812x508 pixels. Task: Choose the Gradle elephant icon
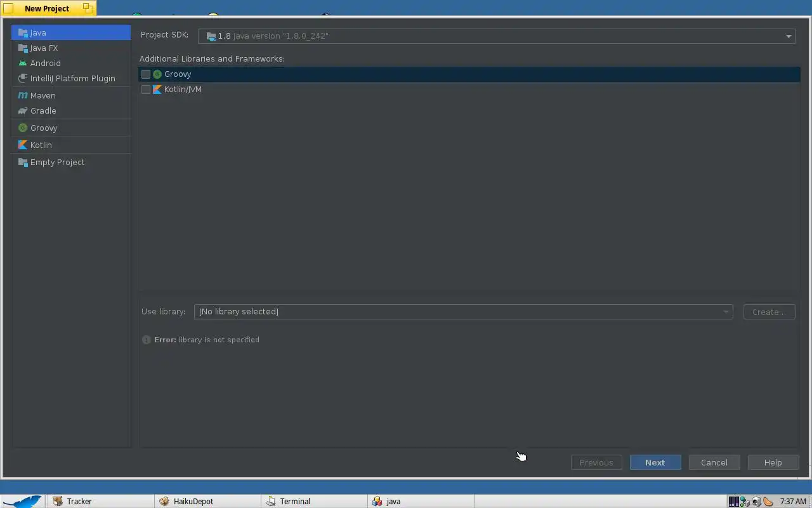(x=23, y=110)
